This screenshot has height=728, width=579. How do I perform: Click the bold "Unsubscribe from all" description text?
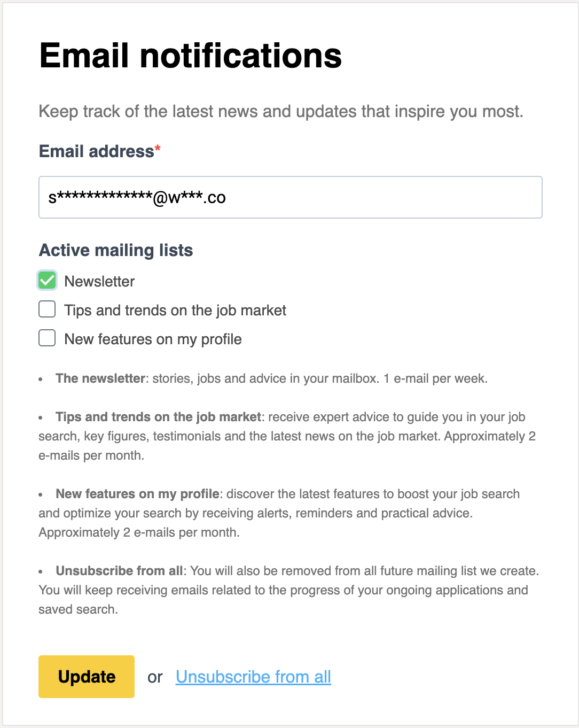[119, 571]
